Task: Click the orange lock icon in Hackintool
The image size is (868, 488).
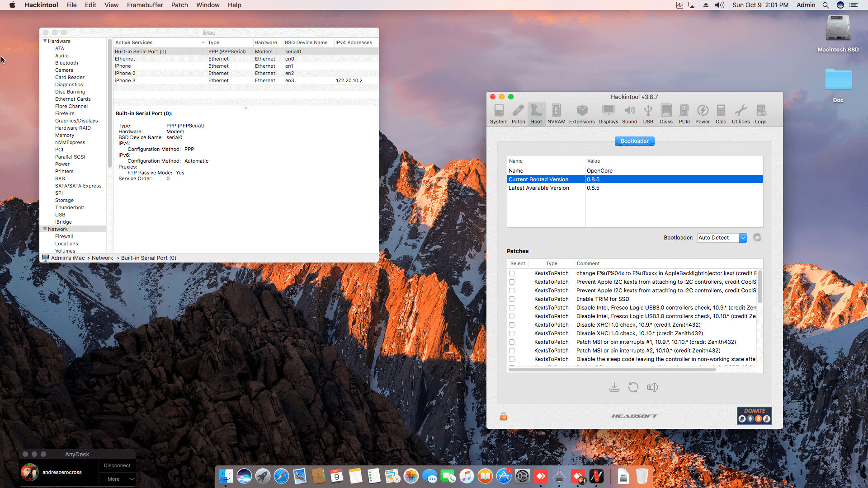Action: click(503, 416)
